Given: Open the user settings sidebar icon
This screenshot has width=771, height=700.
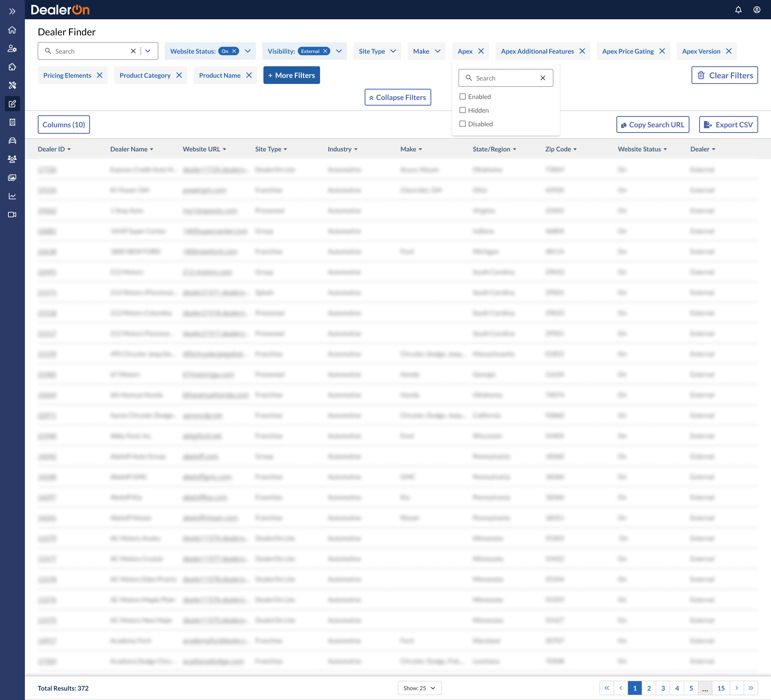Looking at the screenshot, I should (x=12, y=49).
